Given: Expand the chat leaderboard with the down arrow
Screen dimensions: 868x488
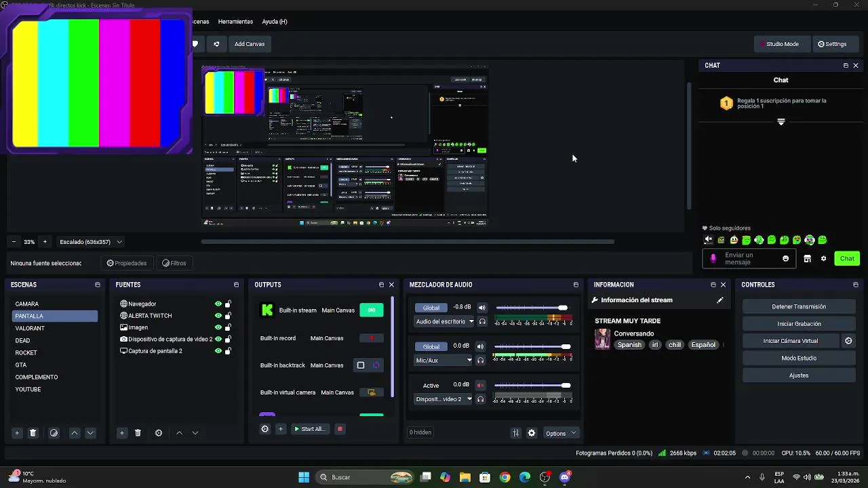Looking at the screenshot, I should point(781,122).
